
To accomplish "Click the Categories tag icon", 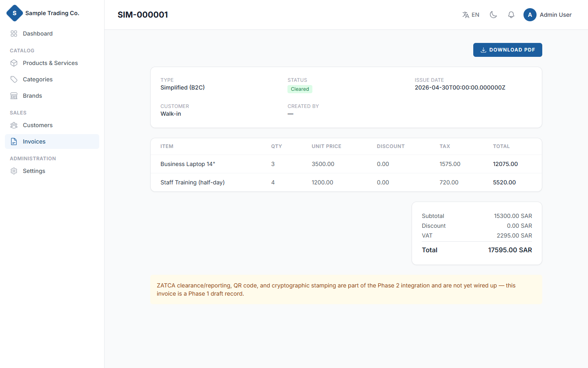I will click(14, 79).
